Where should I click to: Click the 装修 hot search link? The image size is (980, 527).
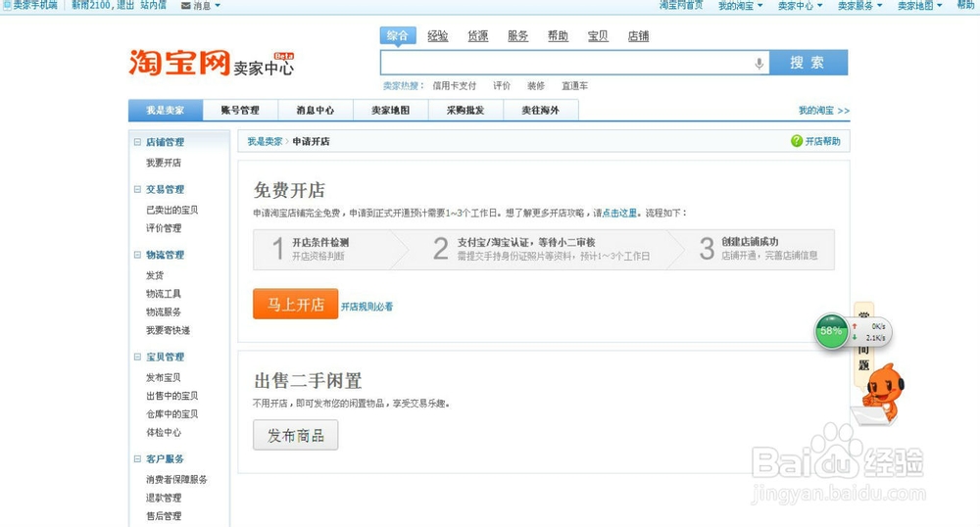point(536,85)
